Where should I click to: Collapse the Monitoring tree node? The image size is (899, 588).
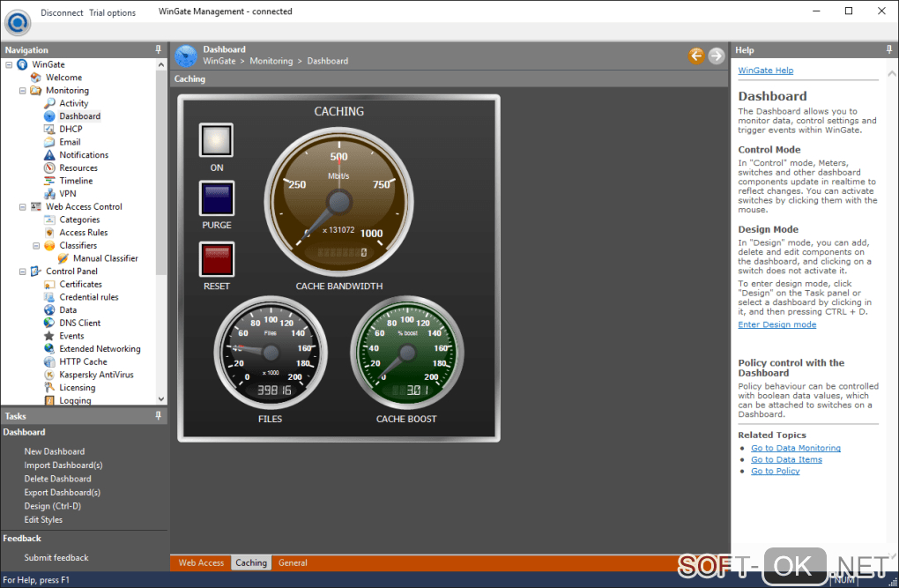[22, 91]
